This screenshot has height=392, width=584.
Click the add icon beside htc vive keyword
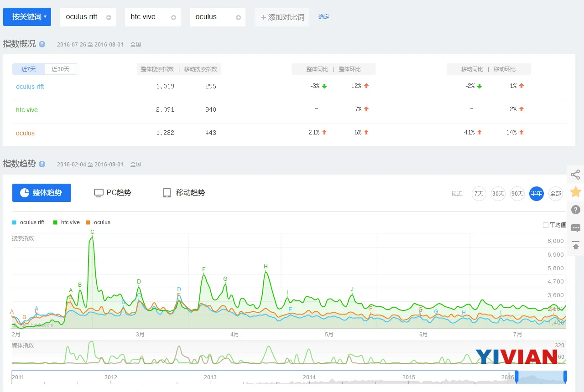173,17
